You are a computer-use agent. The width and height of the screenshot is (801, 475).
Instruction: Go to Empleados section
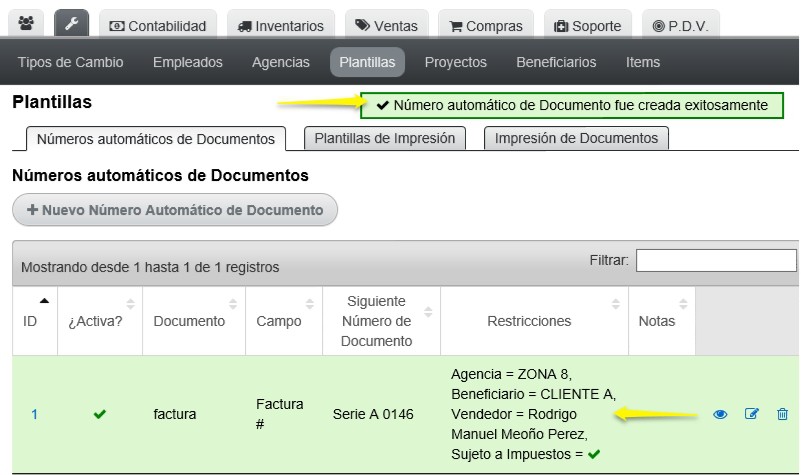187,62
